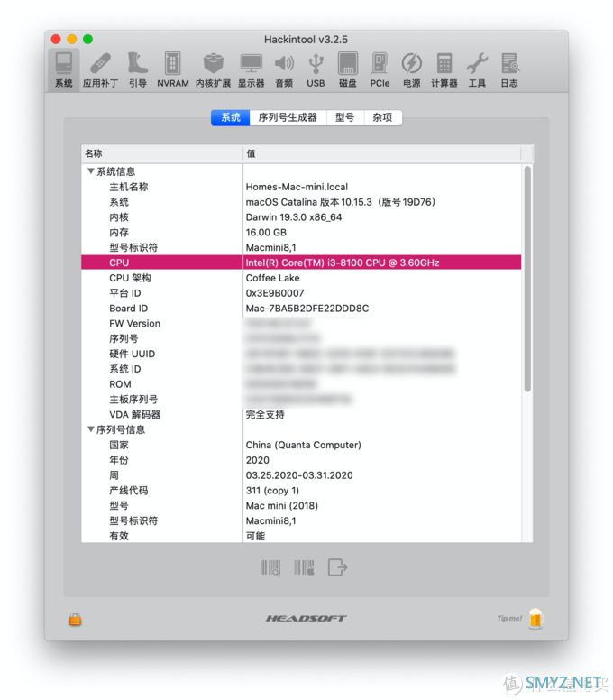
Task: Select the macOS Catalina version value
Action: click(x=341, y=202)
